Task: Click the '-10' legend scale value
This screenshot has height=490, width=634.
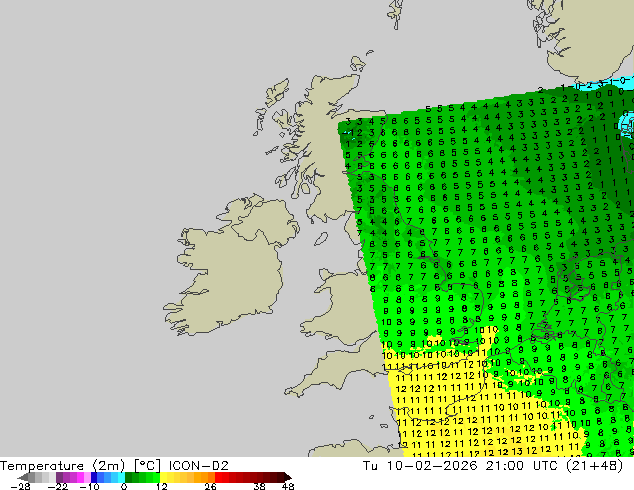Action: [x=89, y=486]
